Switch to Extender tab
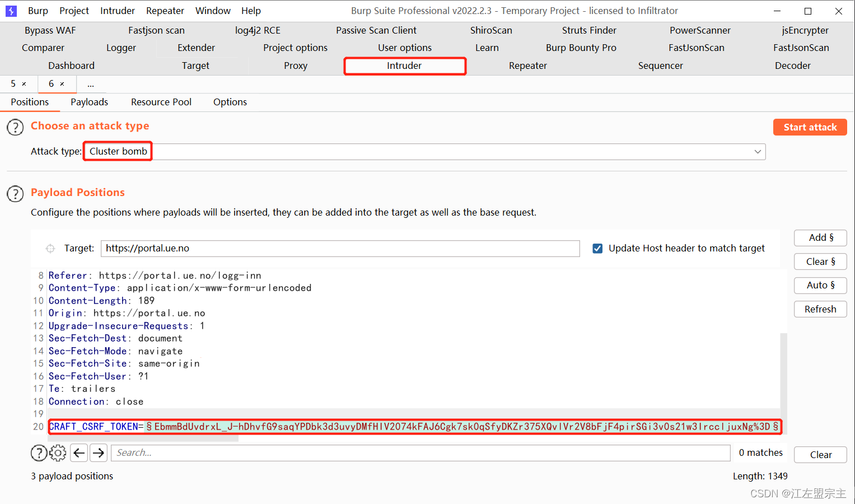 (196, 48)
